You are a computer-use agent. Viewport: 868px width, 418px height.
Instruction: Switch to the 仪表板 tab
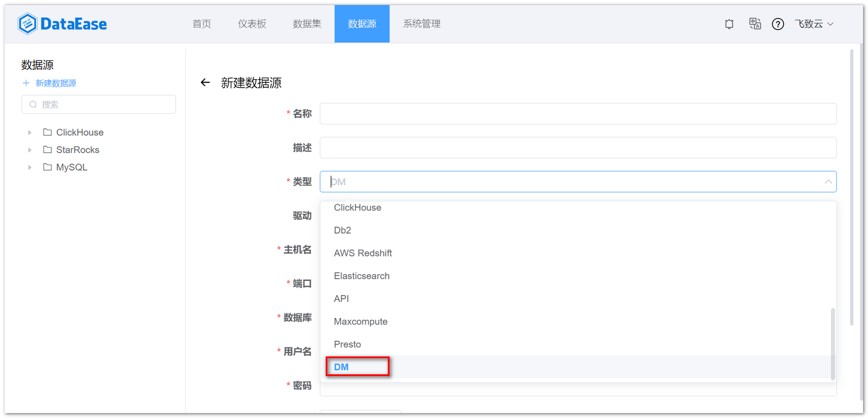coord(252,24)
